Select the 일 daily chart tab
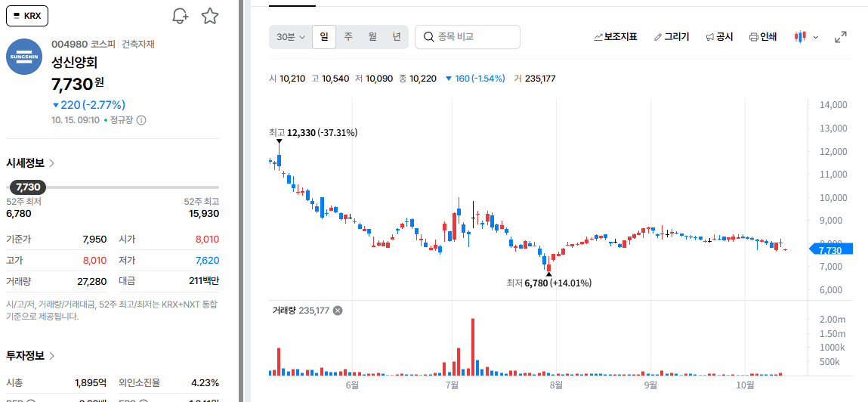The width and height of the screenshot is (868, 402). click(324, 37)
